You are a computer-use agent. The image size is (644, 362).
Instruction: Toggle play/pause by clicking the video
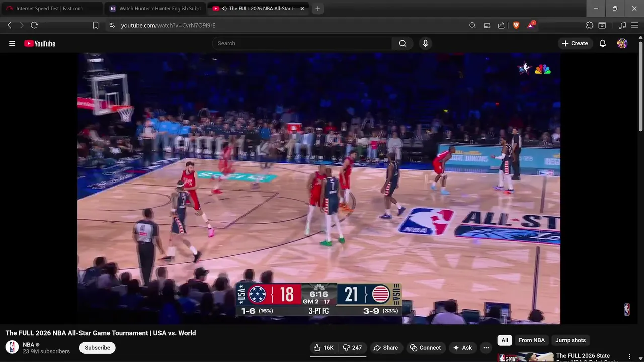pyautogui.click(x=319, y=189)
